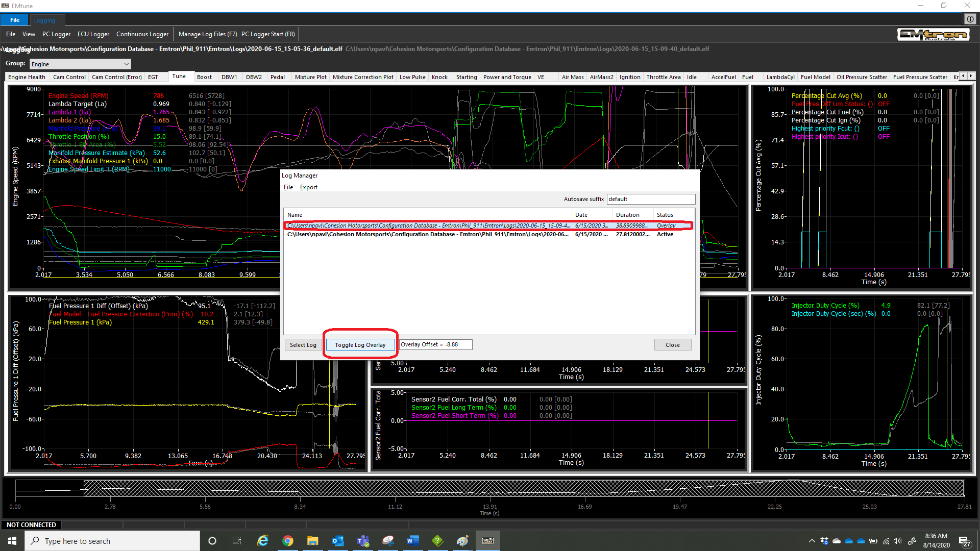This screenshot has width=980, height=551.
Task: Click Injector Duty Cycle (%) legend
Action: click(825, 306)
